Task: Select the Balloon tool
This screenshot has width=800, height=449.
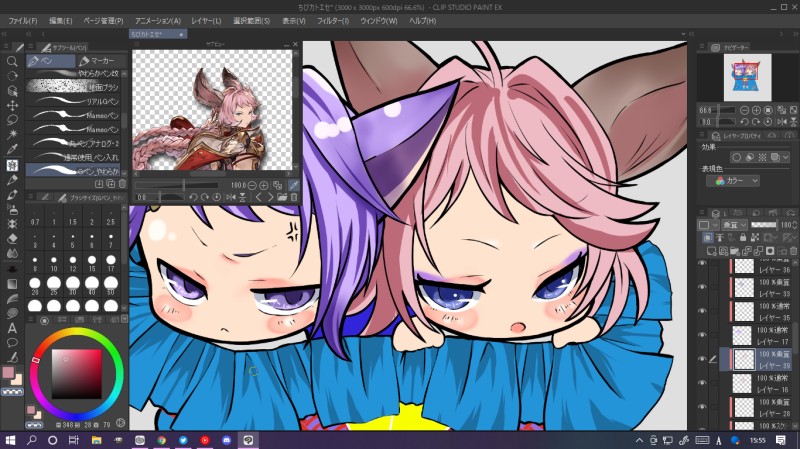Action: 12,343
